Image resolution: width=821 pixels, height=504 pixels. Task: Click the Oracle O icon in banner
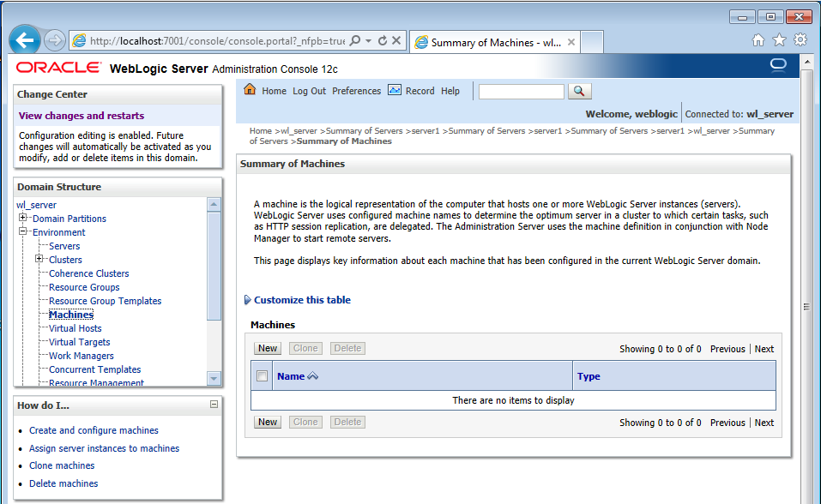(778, 65)
